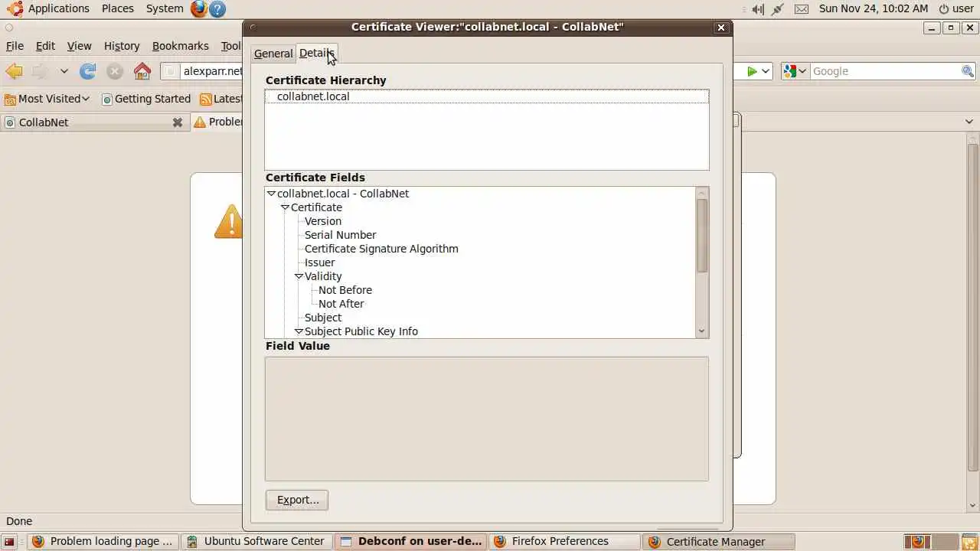Open the System menu
This screenshot has height=551, width=980.
pyautogui.click(x=165, y=8)
